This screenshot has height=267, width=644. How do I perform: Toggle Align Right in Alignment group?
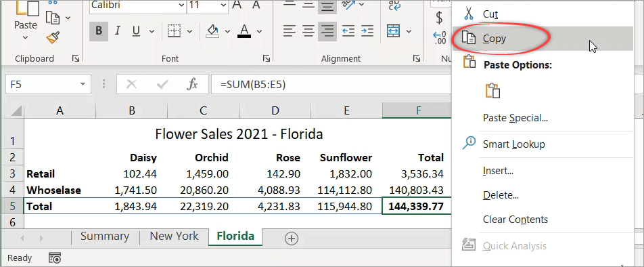327,31
